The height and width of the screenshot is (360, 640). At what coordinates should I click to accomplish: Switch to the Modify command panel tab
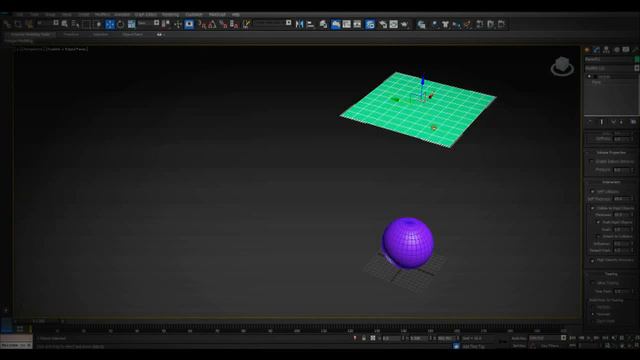[x=597, y=50]
